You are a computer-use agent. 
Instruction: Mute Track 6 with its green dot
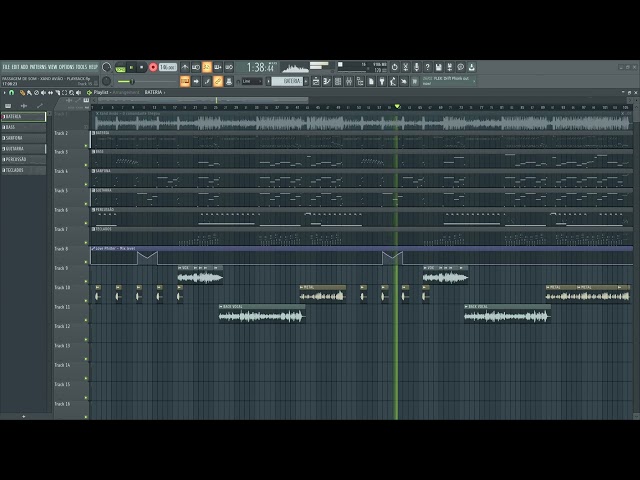(86, 223)
